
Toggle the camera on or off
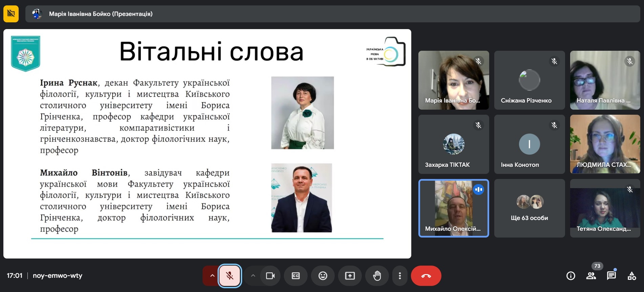[x=270, y=276]
